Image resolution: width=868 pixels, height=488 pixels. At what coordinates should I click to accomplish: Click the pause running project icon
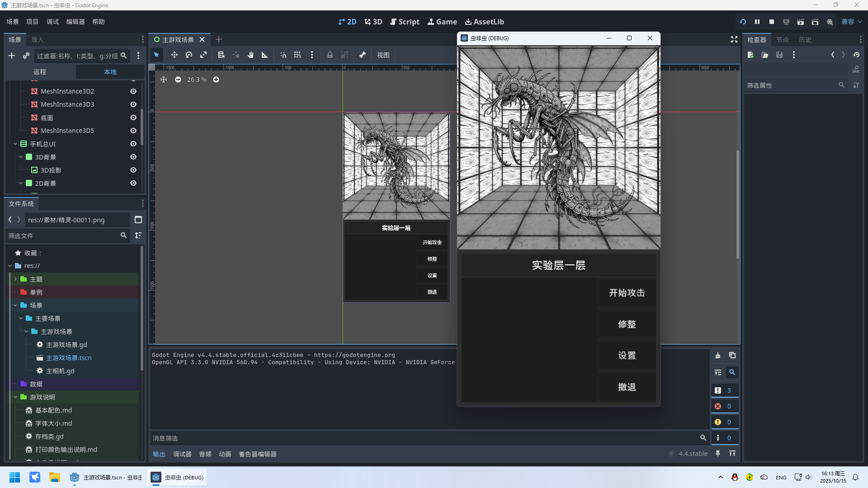757,22
